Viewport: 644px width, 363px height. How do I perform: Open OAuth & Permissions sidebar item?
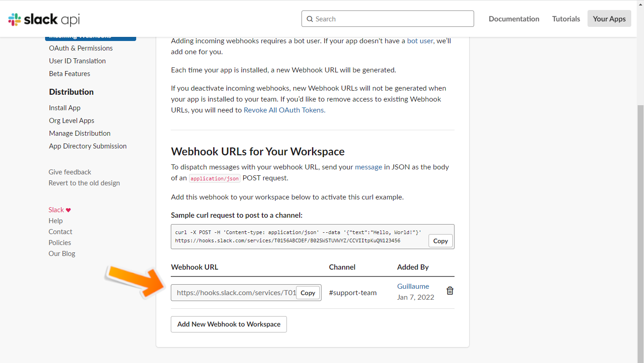point(81,48)
